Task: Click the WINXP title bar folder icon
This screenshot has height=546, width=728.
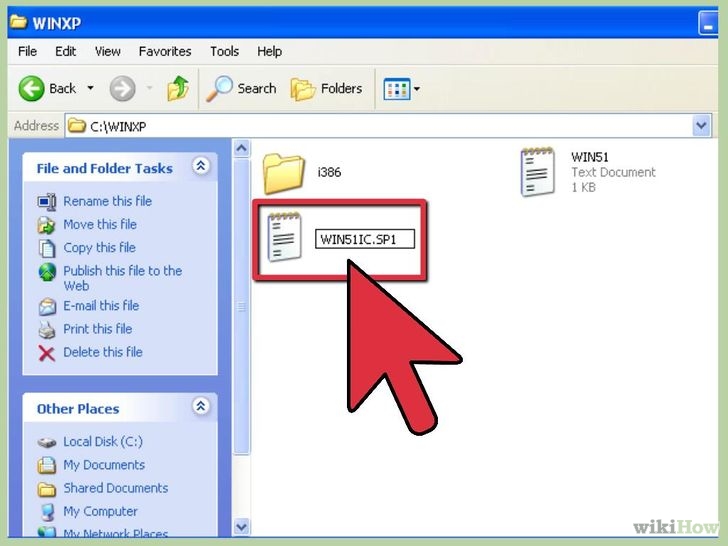Action: click(x=18, y=21)
